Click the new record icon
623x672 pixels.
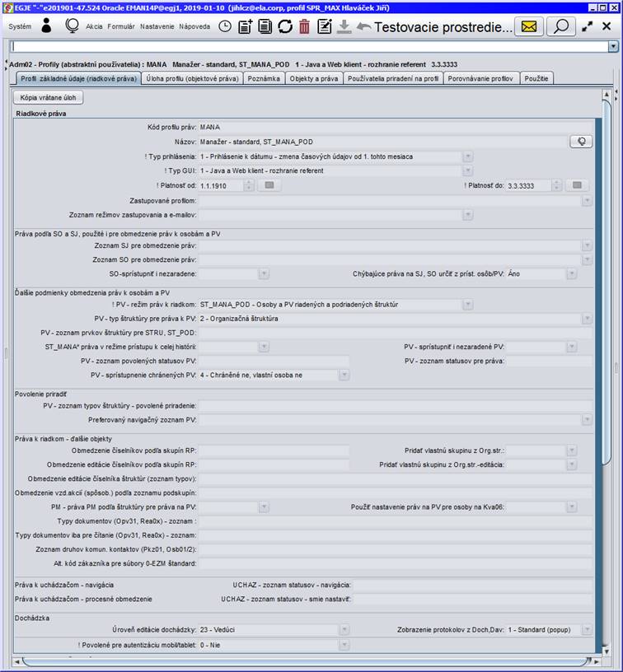pos(245,26)
